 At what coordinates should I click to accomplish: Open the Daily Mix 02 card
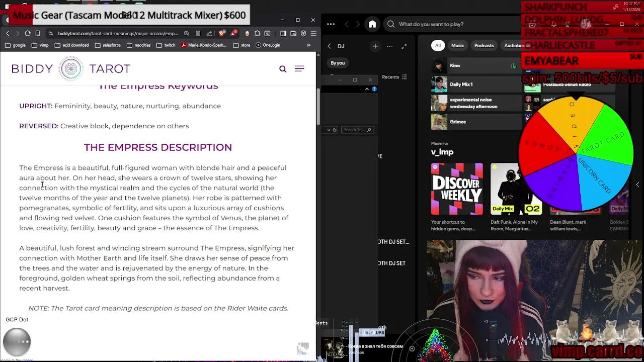(516, 197)
